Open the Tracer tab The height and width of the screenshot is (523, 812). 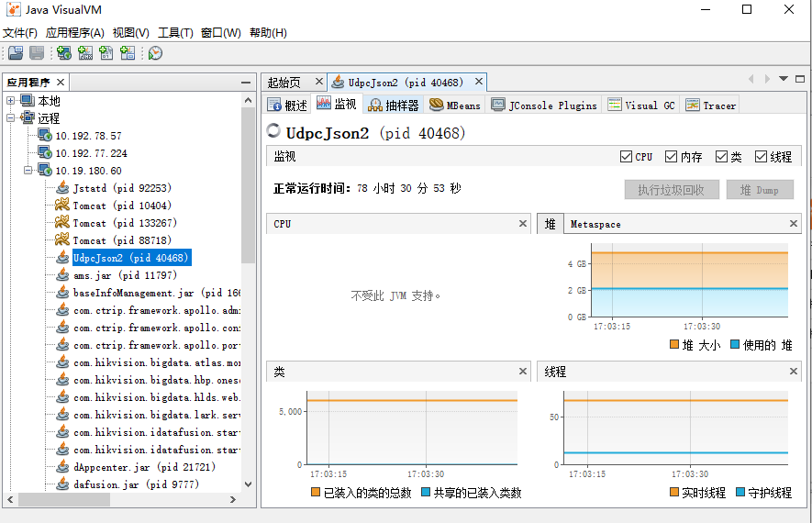710,106
